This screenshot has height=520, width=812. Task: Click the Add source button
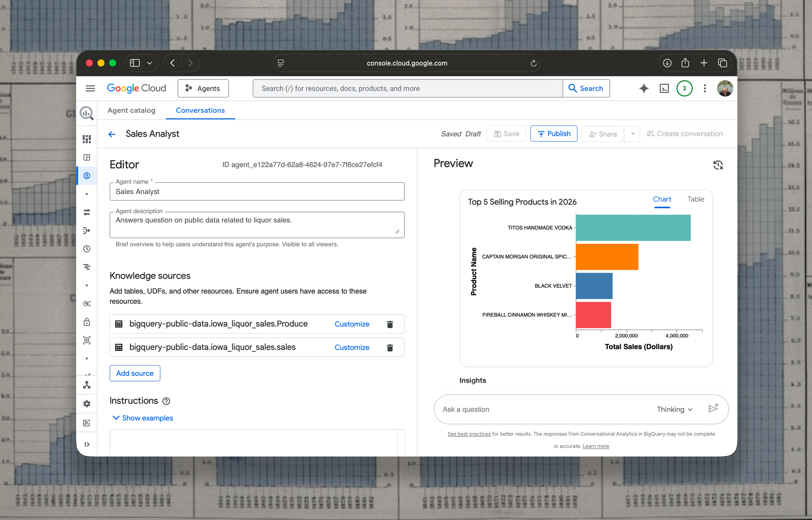135,373
